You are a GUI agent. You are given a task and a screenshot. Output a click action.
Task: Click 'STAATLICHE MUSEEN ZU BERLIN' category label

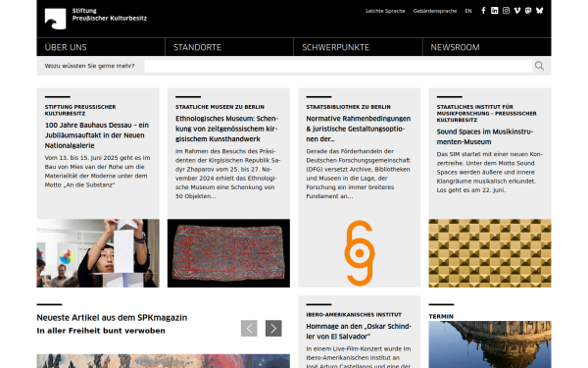click(220, 107)
